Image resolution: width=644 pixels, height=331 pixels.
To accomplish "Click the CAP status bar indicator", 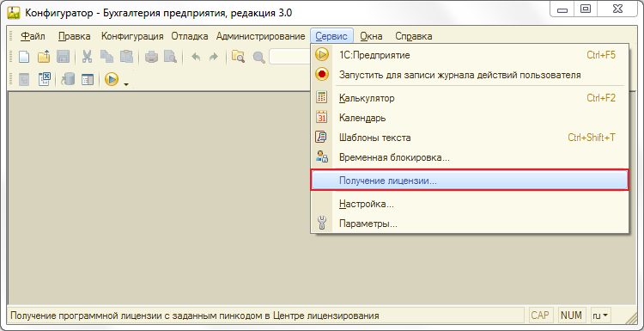I will pos(540,316).
